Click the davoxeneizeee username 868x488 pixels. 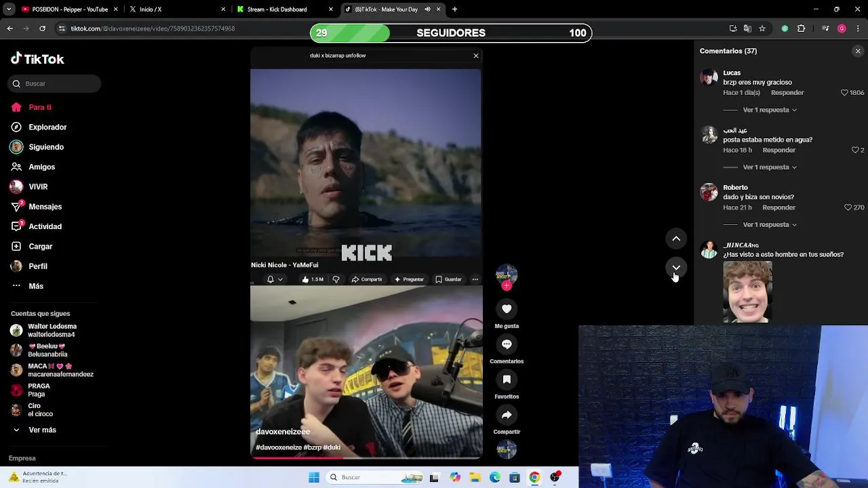click(x=283, y=432)
